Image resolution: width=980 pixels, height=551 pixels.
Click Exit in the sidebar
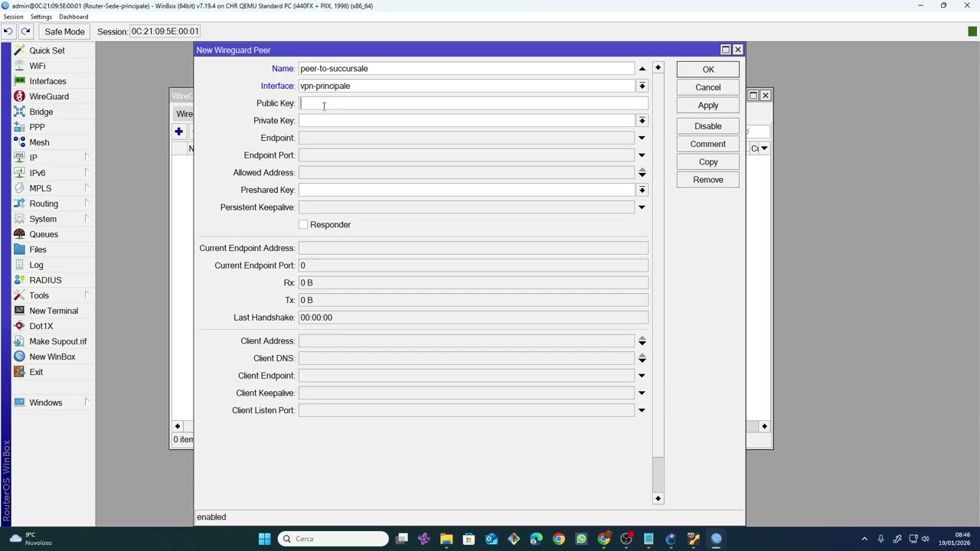[x=36, y=372]
